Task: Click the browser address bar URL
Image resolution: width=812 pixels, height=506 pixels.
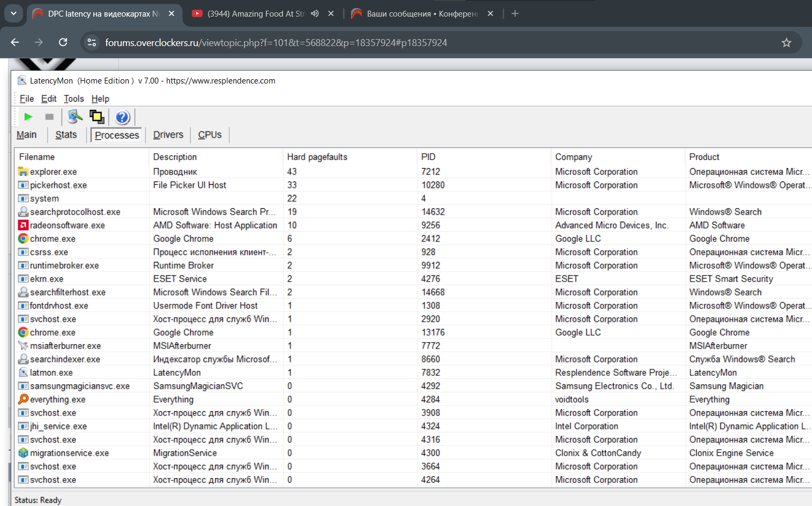Action: tap(276, 43)
